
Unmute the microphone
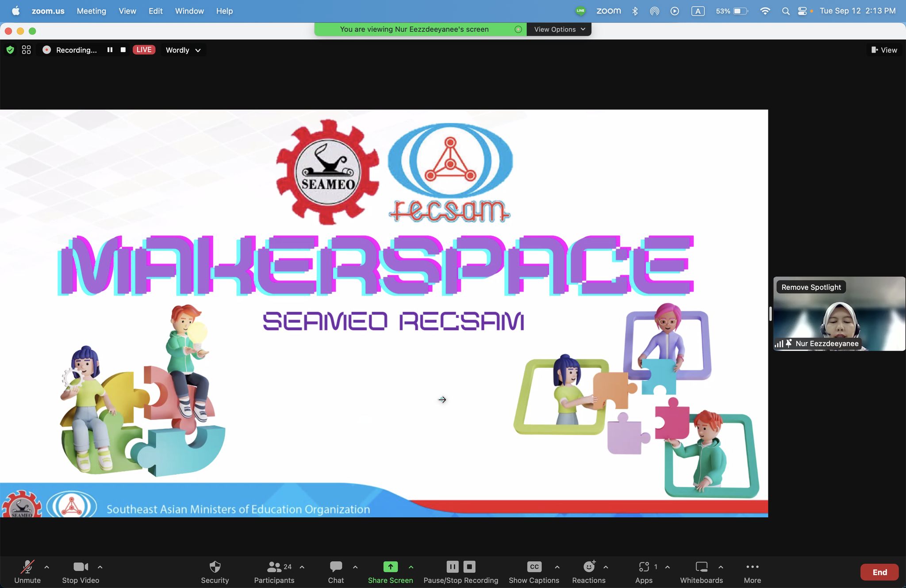click(x=27, y=572)
